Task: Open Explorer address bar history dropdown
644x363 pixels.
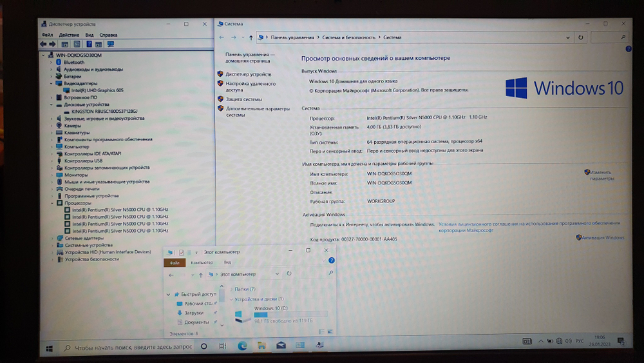Action: (277, 274)
